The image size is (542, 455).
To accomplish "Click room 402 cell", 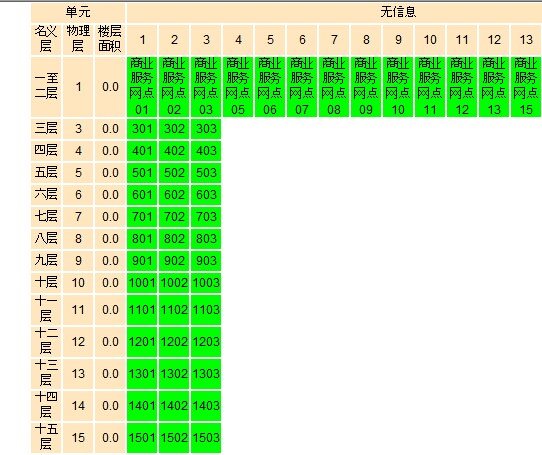I will pos(174,151).
